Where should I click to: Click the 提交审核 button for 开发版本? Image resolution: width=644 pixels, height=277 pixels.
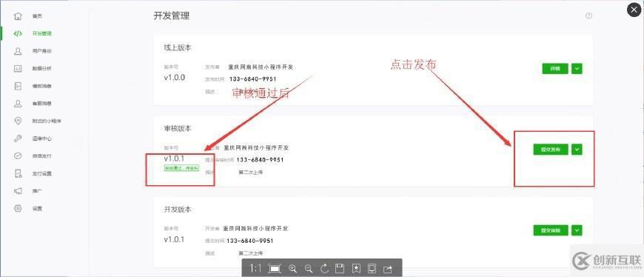[551, 230]
